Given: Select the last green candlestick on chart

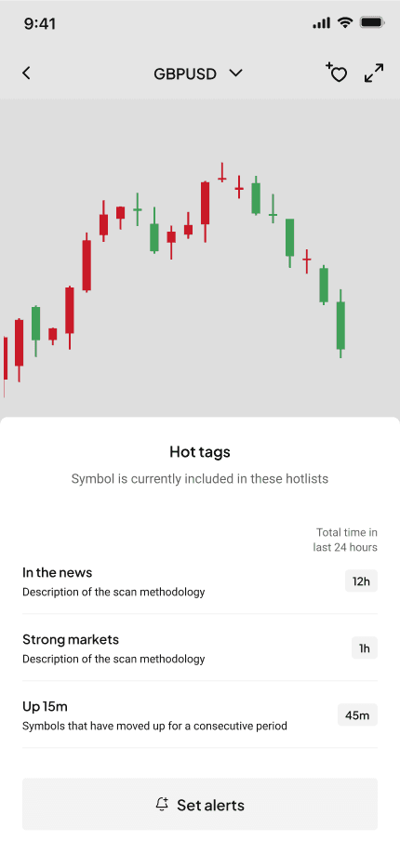Looking at the screenshot, I should click(x=340, y=324).
